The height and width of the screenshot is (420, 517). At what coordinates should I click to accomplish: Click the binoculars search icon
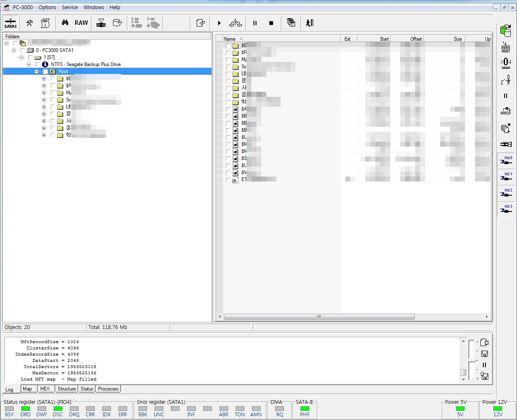click(65, 23)
